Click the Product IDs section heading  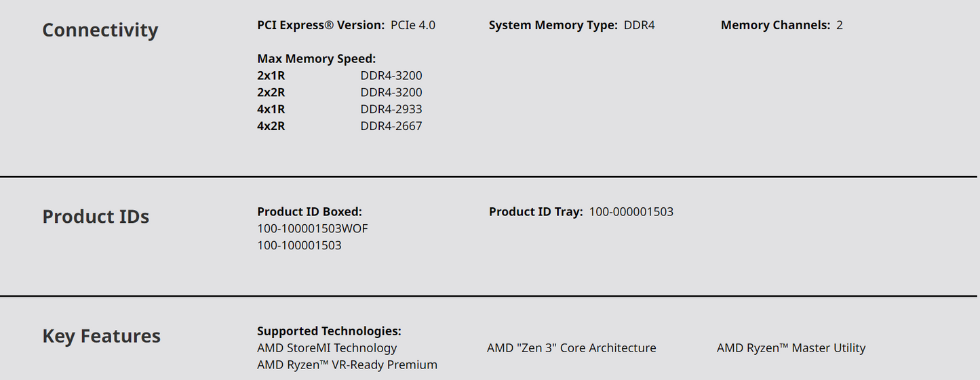pos(96,217)
